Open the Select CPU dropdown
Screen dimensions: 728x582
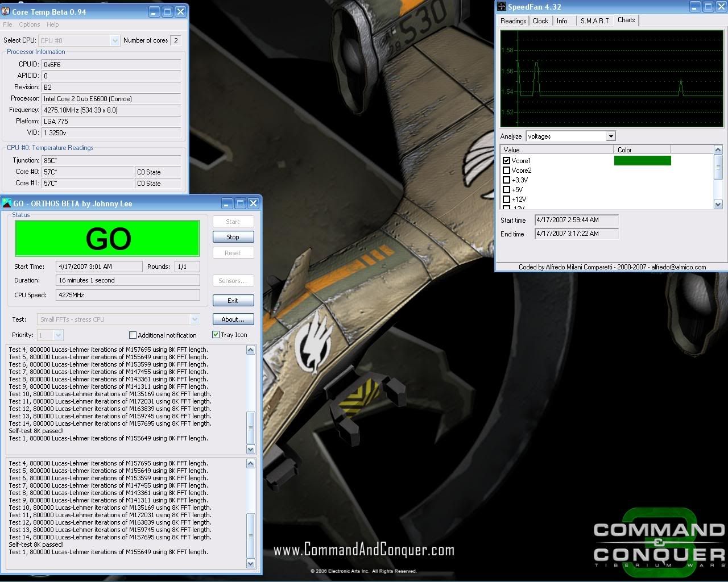tap(115, 41)
